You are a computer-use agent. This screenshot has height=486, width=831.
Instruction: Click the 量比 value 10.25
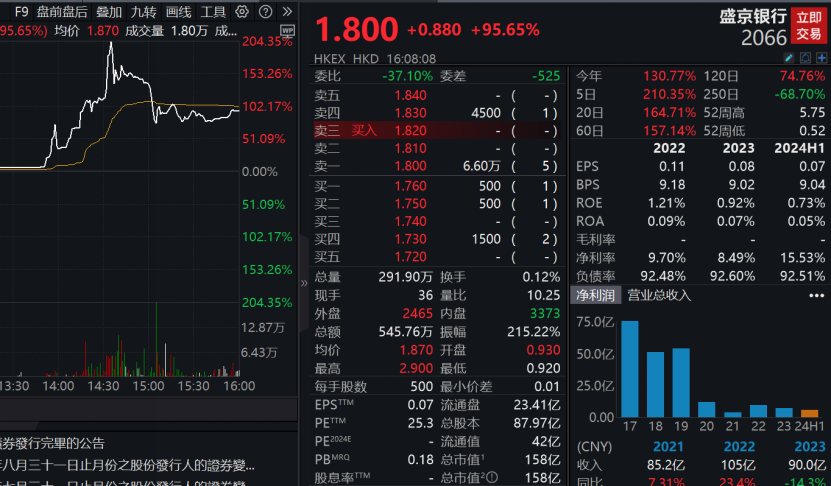[x=543, y=295]
